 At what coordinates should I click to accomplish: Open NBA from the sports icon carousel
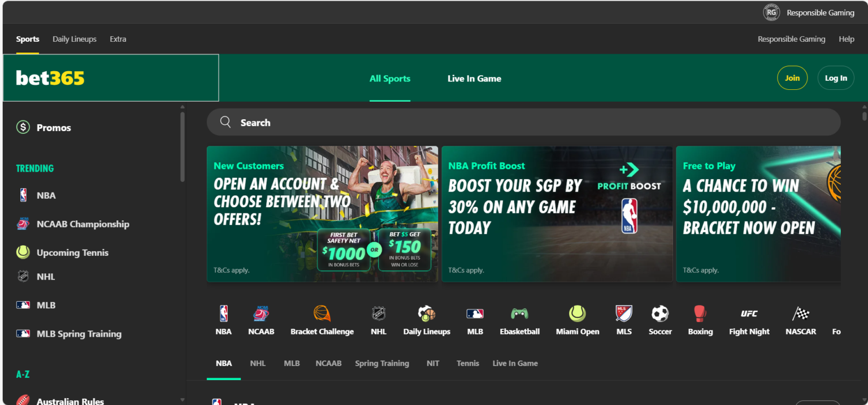(x=224, y=313)
